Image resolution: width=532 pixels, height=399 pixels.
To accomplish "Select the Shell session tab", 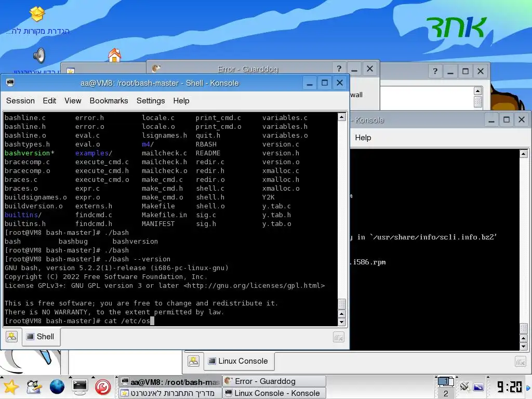I will coord(41,337).
